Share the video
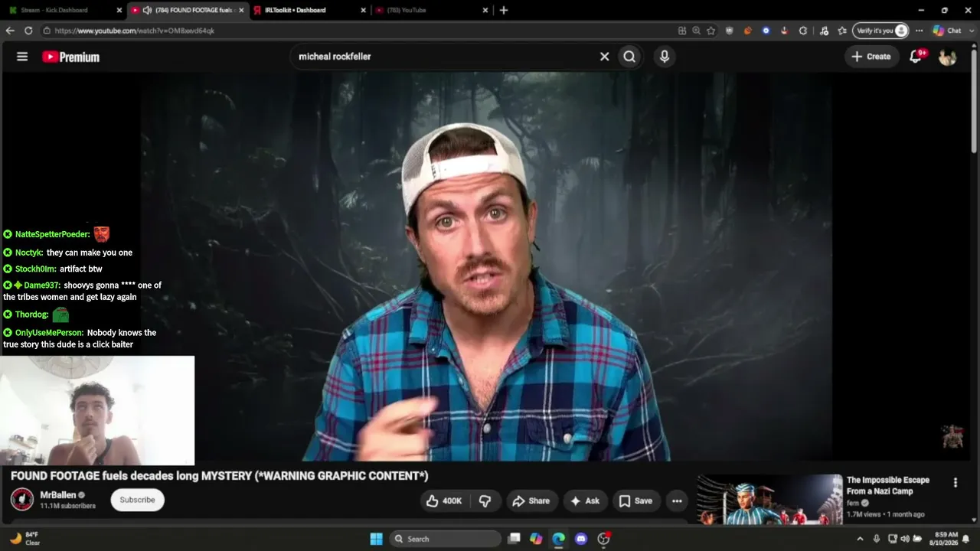980x551 pixels. pyautogui.click(x=531, y=501)
